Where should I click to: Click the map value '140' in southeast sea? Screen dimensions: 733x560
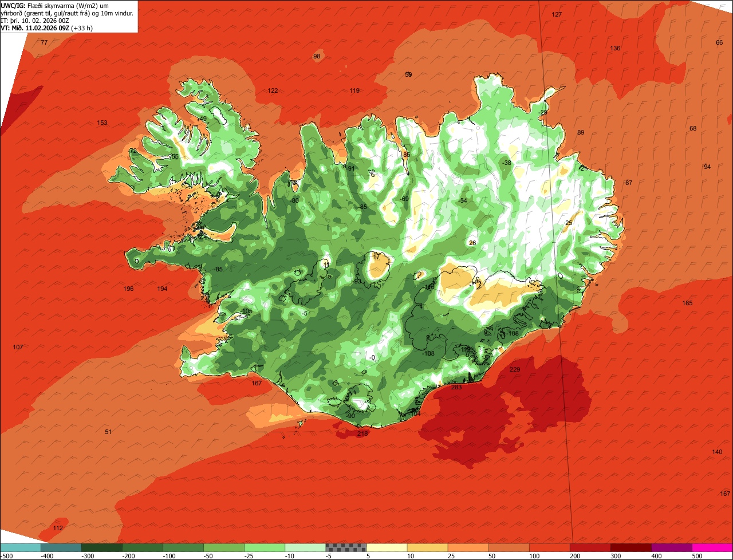tap(717, 452)
